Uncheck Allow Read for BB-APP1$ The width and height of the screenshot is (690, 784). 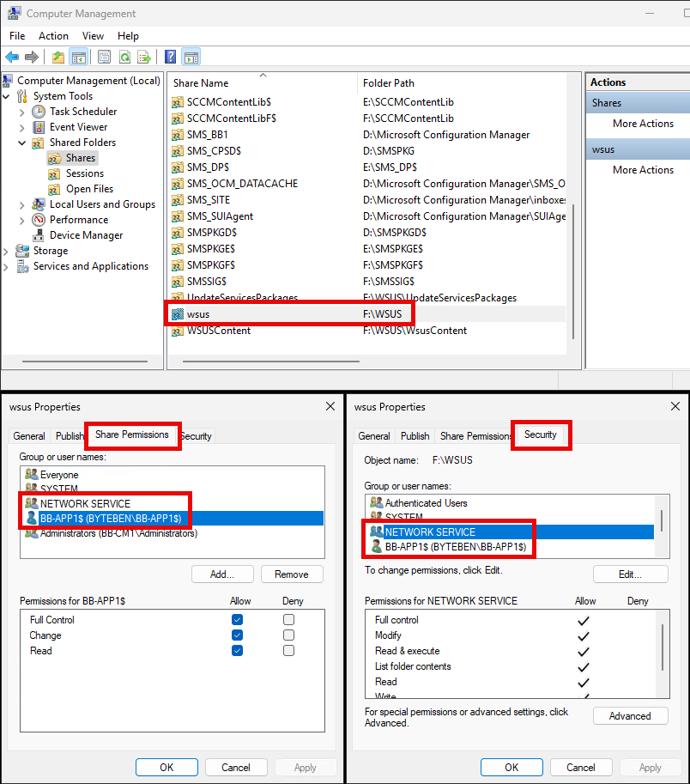coord(237,650)
